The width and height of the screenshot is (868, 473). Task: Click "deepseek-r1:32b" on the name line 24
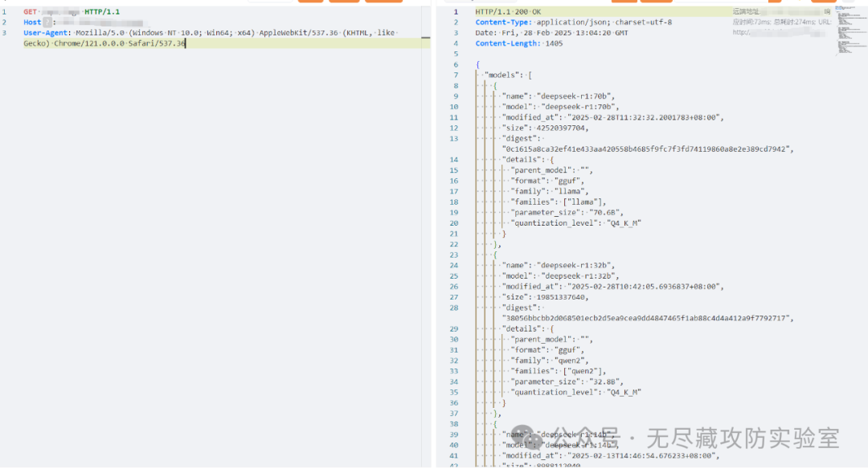[575, 266]
